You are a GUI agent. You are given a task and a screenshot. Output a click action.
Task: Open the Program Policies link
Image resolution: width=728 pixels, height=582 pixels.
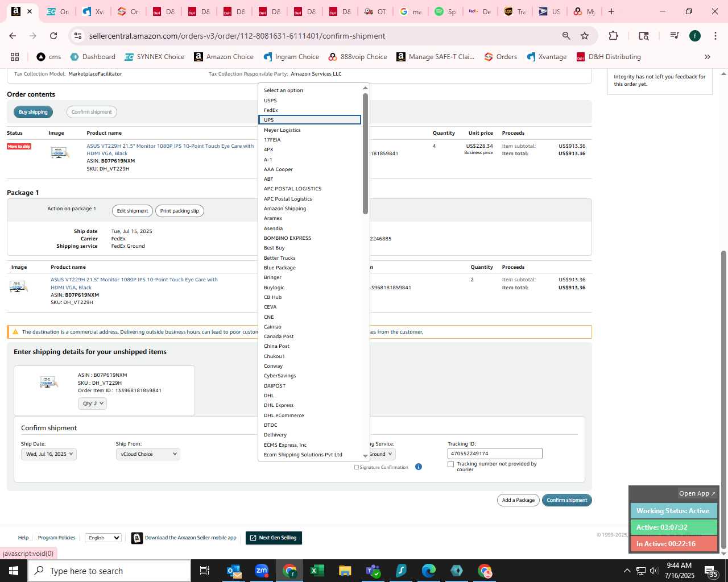coord(56,538)
